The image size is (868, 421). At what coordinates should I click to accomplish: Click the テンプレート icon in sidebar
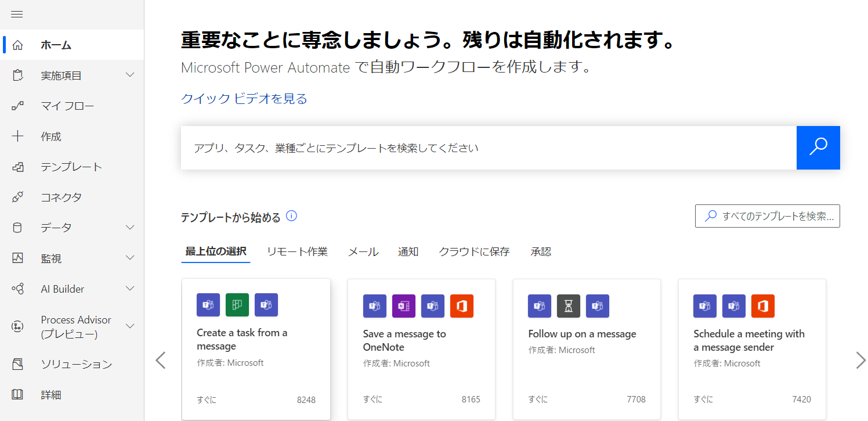pyautogui.click(x=17, y=167)
